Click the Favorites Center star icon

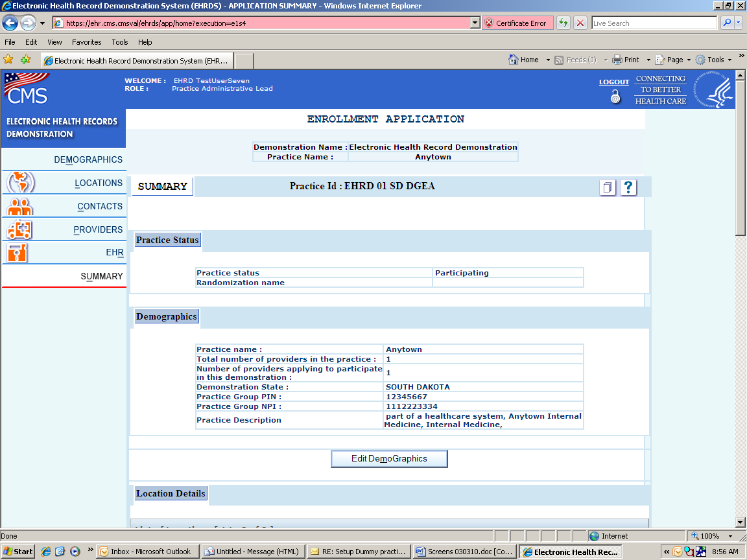coord(8,60)
